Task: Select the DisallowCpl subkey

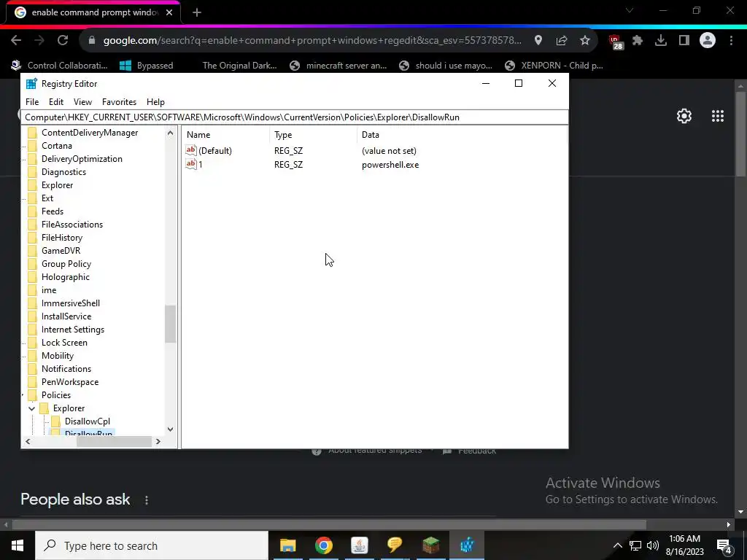Action: click(x=88, y=421)
